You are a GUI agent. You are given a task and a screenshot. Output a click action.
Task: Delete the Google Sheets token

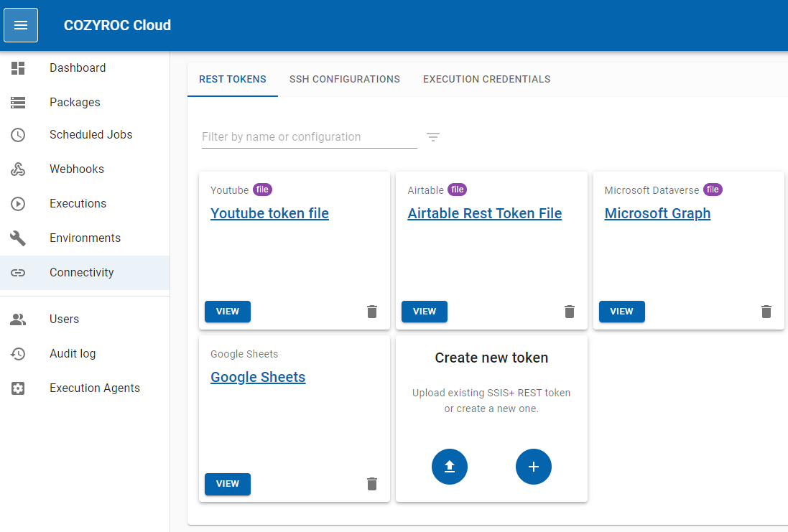click(x=371, y=484)
